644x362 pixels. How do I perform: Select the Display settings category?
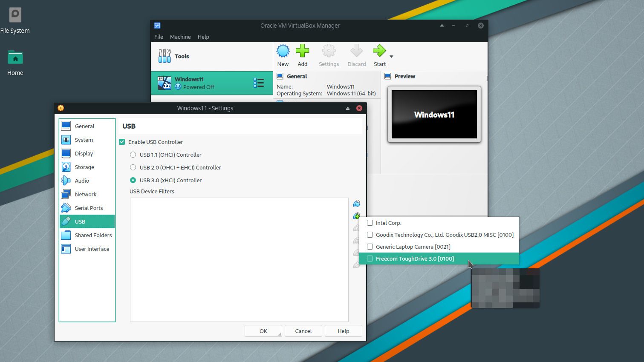tap(87, 153)
